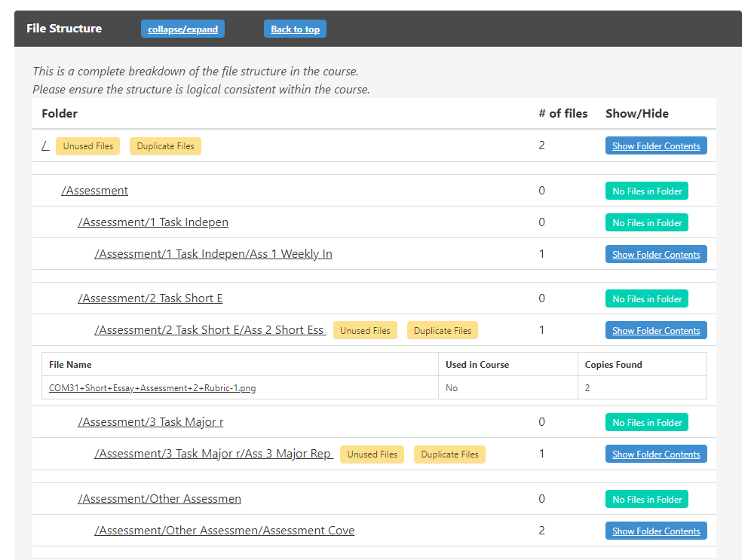Toggle folder contents for Ass 2 Short Ess
The width and height of the screenshot is (754, 560).
click(x=656, y=330)
